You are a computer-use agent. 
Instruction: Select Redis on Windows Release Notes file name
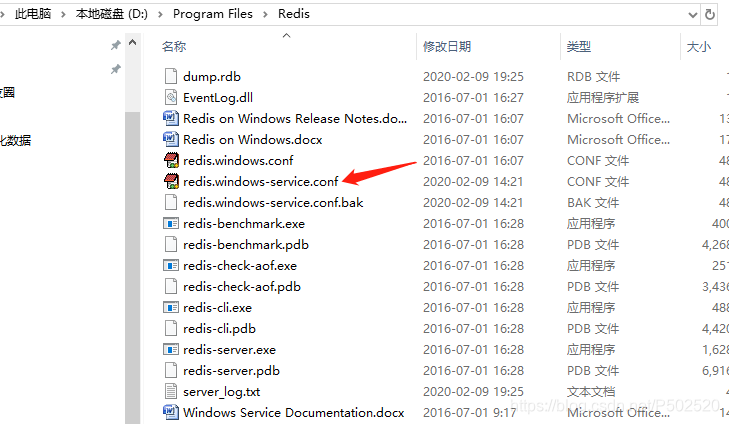click(x=295, y=118)
